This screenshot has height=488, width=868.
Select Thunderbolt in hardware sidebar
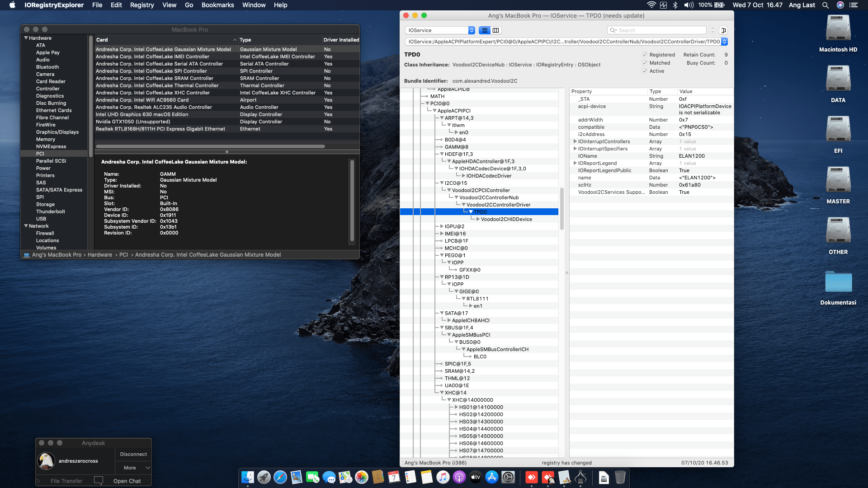point(51,211)
